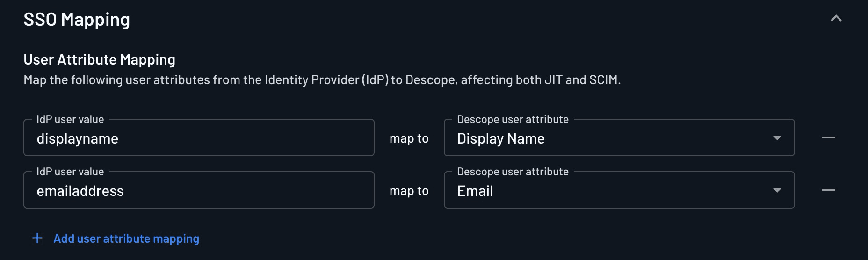Click 'map to' label in displayname row
This screenshot has height=260, width=868.
pyautogui.click(x=409, y=138)
